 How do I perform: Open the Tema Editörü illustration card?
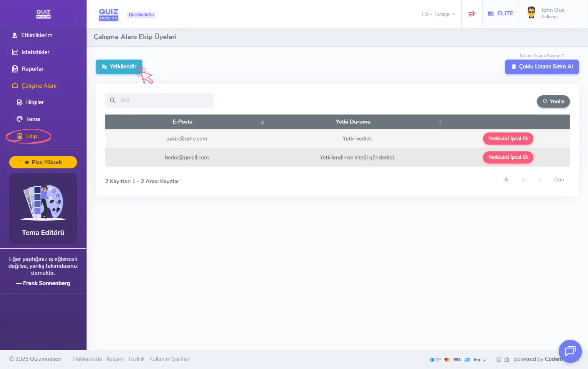[43, 208]
